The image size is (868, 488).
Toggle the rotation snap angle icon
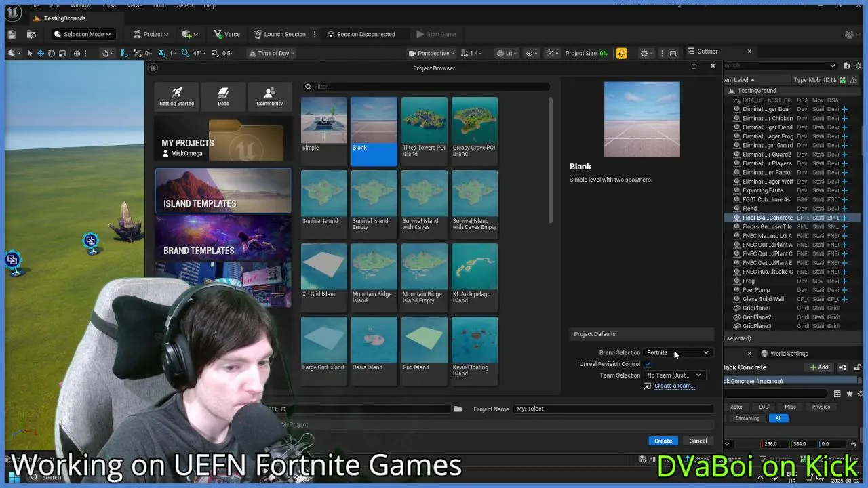click(184, 53)
